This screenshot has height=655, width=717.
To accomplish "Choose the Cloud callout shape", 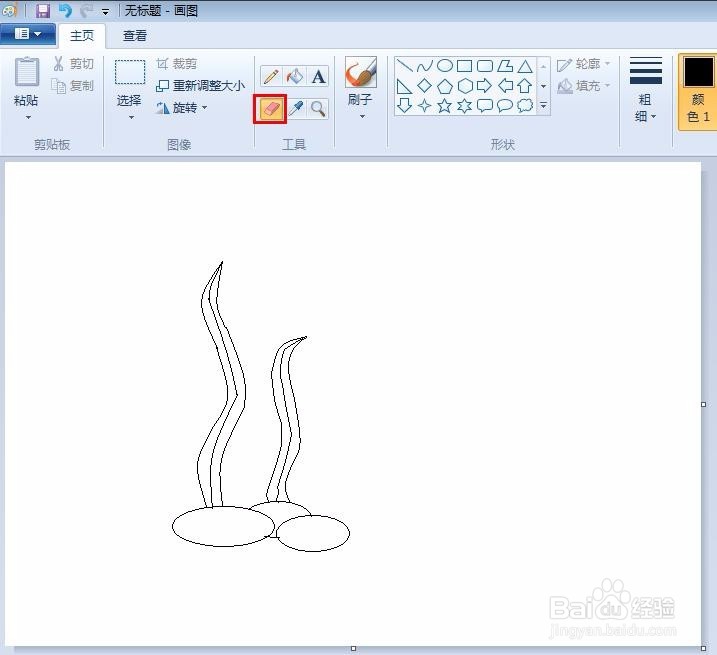I will point(525,106).
